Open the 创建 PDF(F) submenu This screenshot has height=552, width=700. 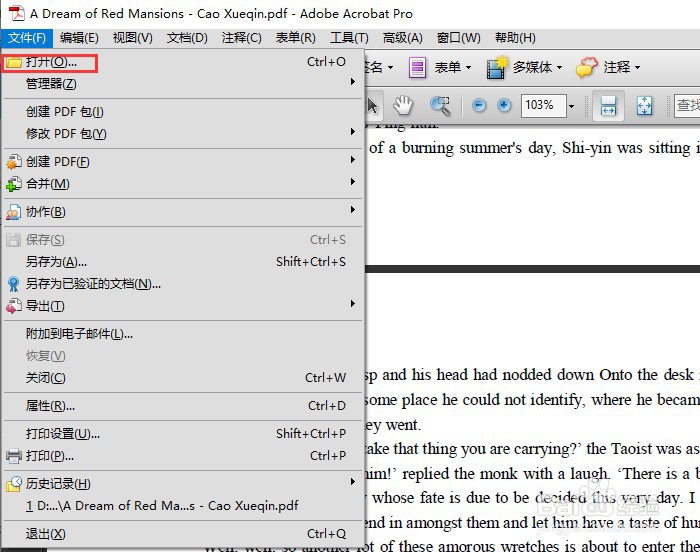coord(182,162)
